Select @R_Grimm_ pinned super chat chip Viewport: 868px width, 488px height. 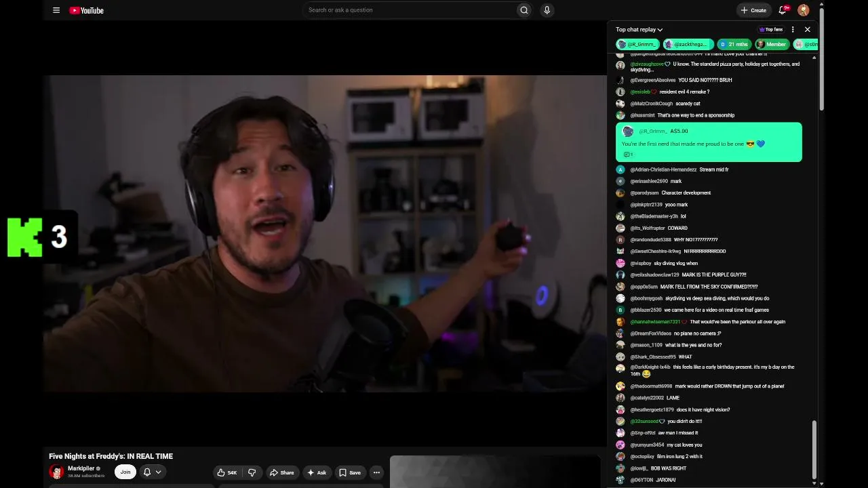(x=637, y=44)
